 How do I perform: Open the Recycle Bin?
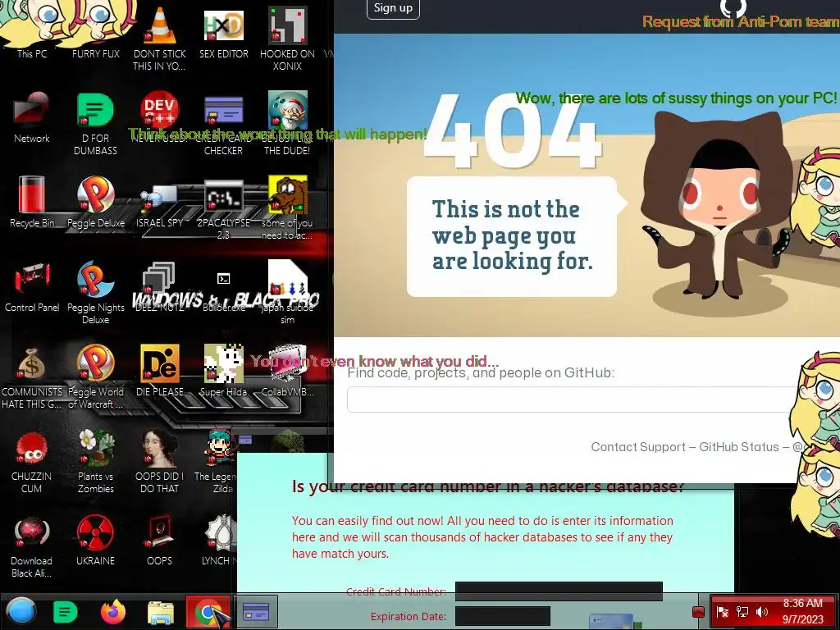32,201
